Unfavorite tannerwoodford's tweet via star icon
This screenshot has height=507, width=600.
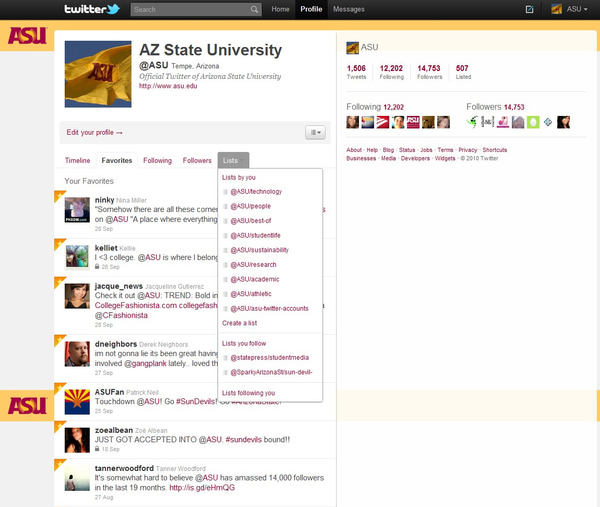[59, 464]
